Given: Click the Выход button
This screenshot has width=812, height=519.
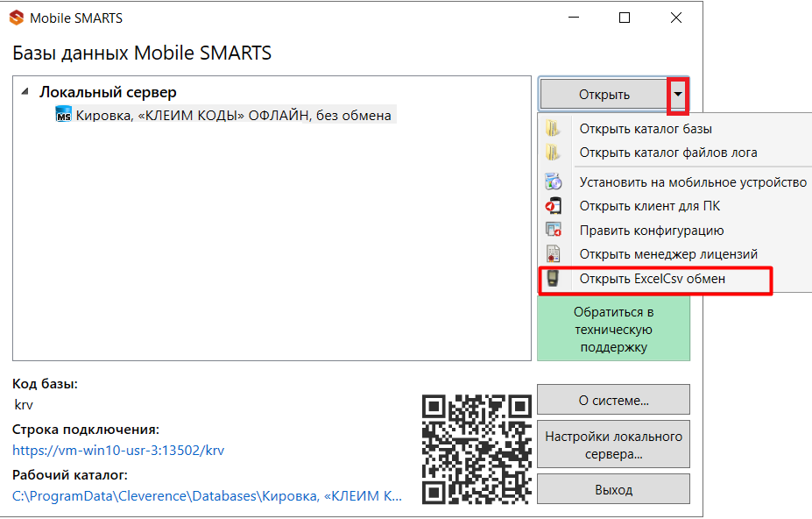Looking at the screenshot, I should pos(614,489).
